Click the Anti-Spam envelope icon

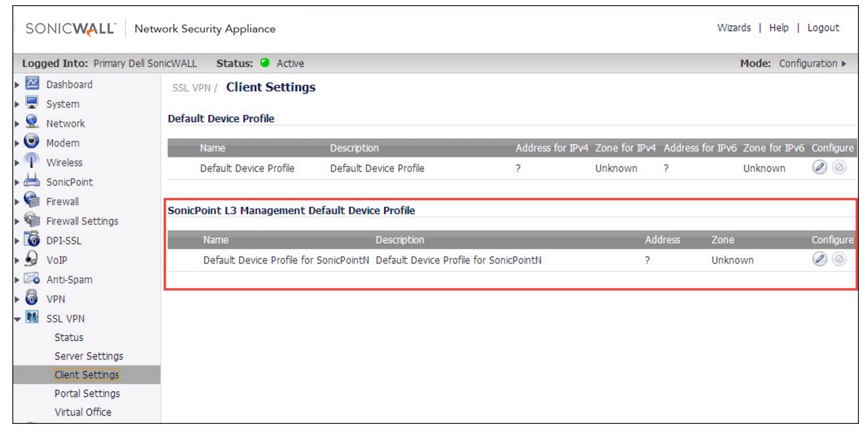(x=31, y=279)
